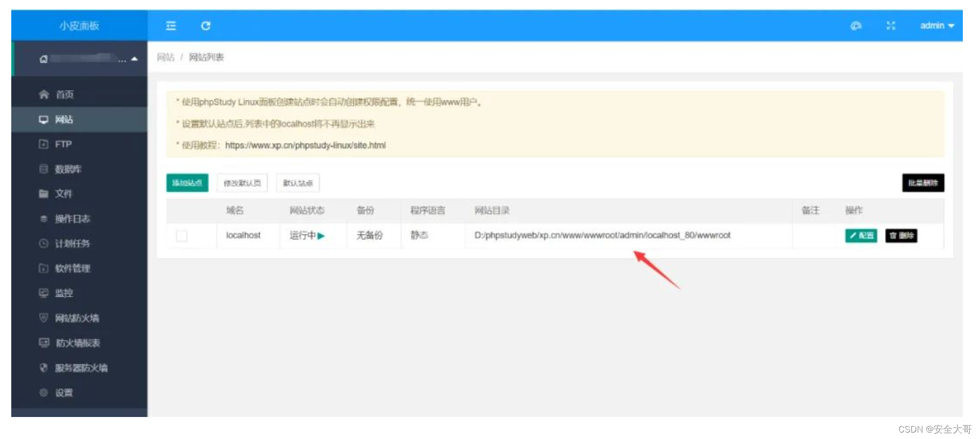Open the tutorial link www.xp.cn site.html
The image size is (980, 439).
[x=306, y=145]
